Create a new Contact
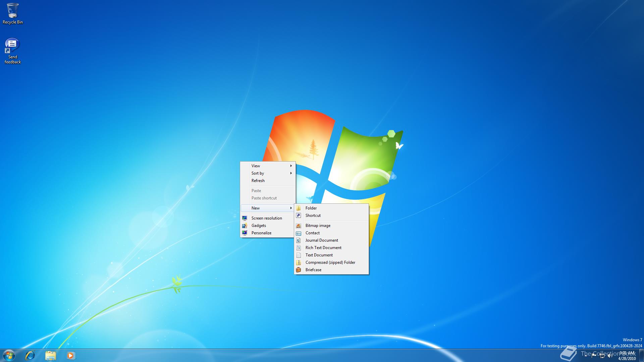This screenshot has width=644, height=362. (331, 233)
